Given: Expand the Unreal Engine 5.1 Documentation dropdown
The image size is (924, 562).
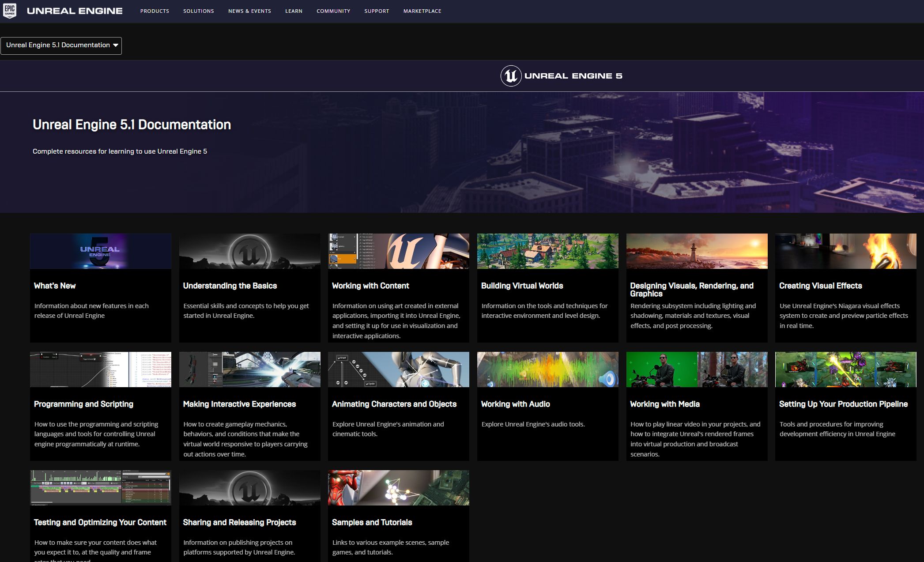Looking at the screenshot, I should (61, 44).
